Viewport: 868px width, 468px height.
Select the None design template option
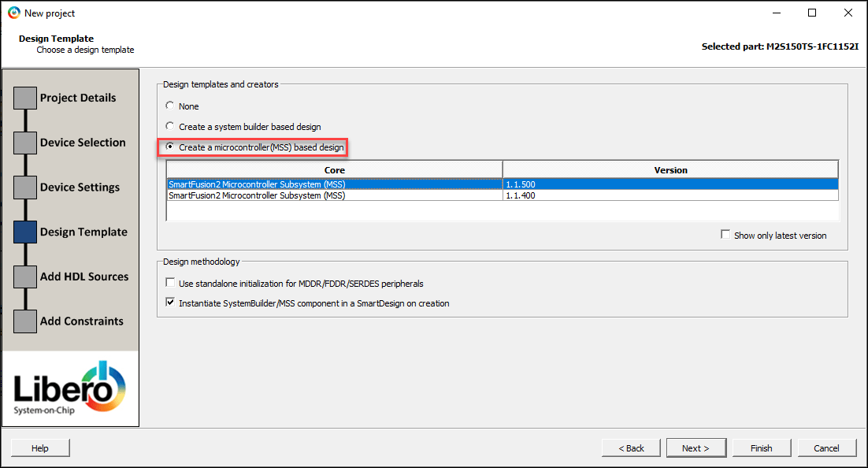pos(170,106)
